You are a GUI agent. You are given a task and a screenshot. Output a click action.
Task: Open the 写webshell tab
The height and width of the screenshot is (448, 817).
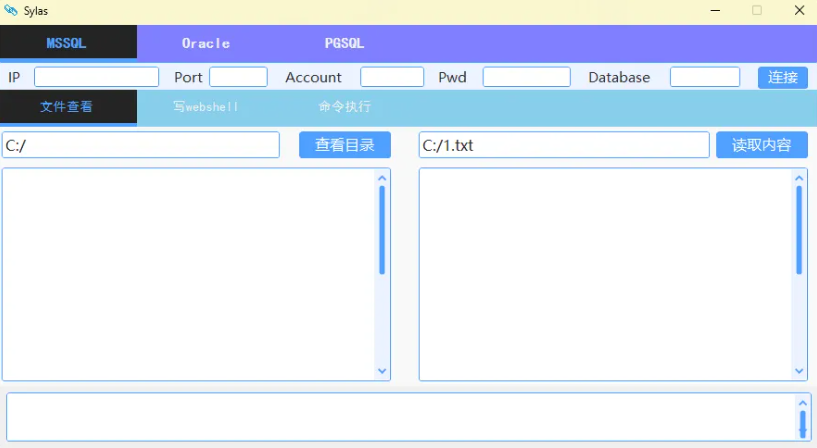(x=206, y=107)
